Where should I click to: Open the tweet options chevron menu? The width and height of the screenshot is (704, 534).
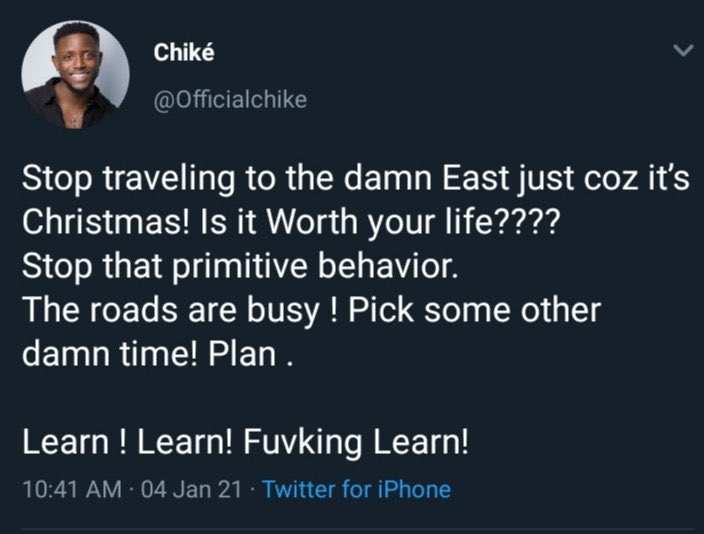684,49
